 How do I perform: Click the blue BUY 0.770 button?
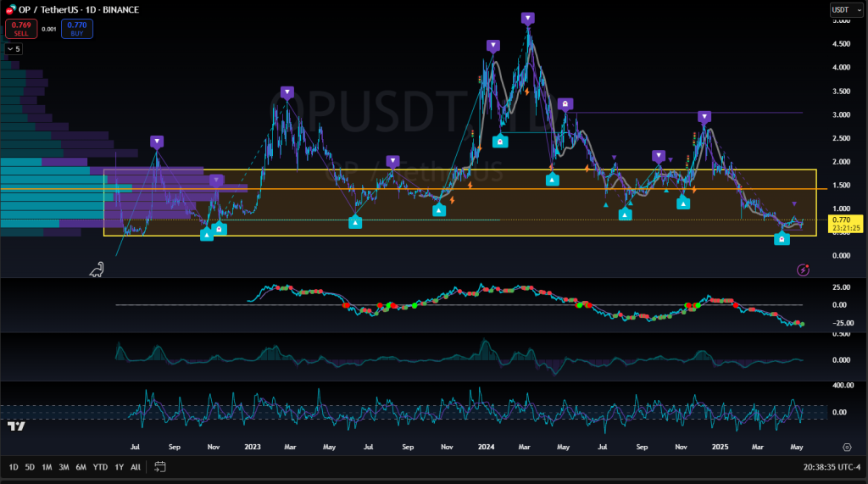point(77,29)
